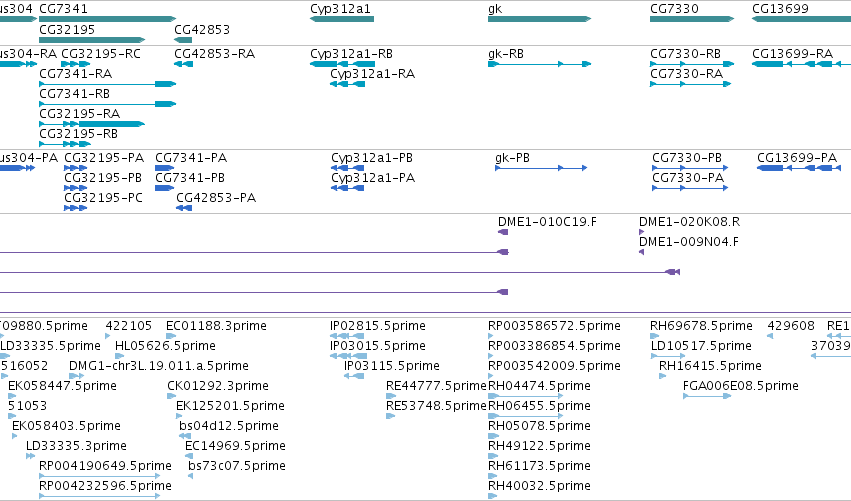
Task: Click EST HL05626.5prime
Action: [119, 356]
